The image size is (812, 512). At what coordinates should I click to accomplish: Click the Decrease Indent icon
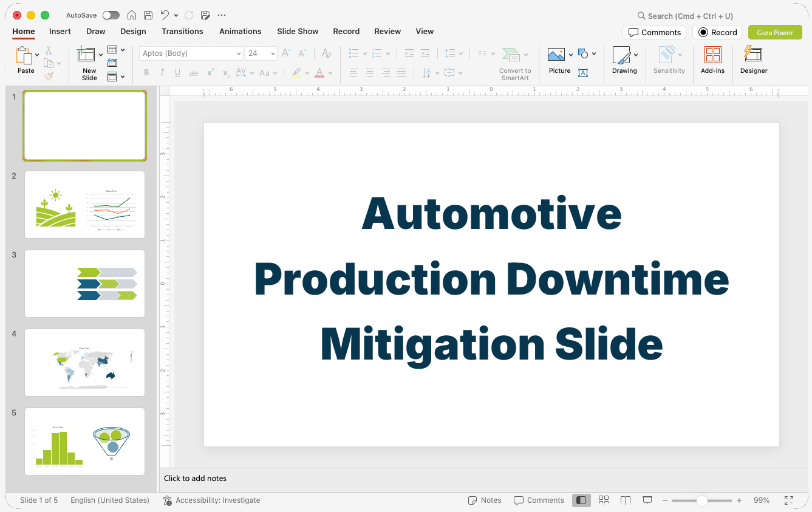tap(409, 53)
